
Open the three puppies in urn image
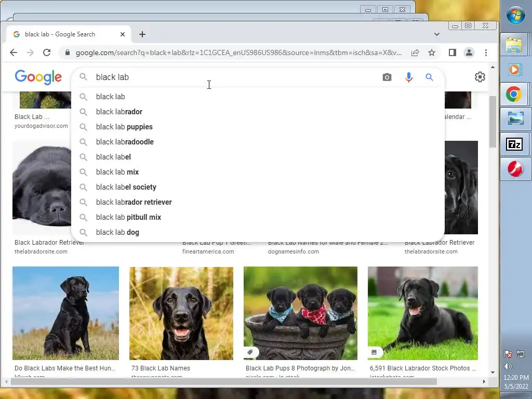[300, 313]
